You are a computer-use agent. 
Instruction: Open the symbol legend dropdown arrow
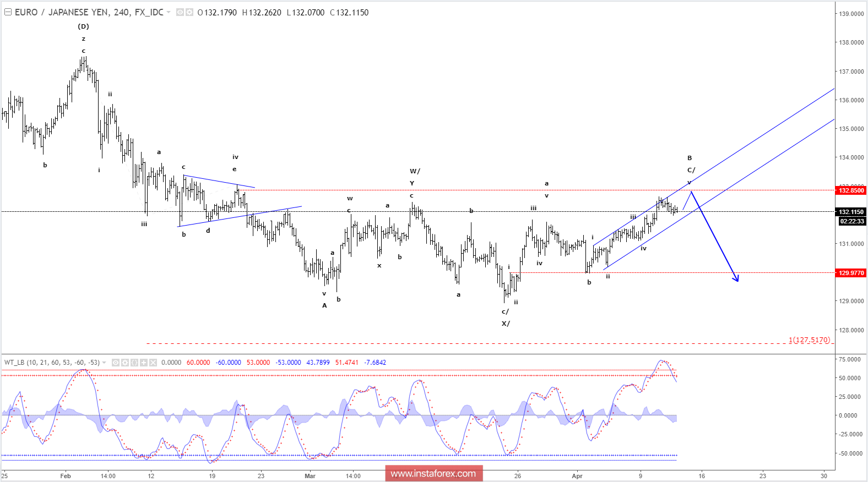pyautogui.click(x=169, y=12)
